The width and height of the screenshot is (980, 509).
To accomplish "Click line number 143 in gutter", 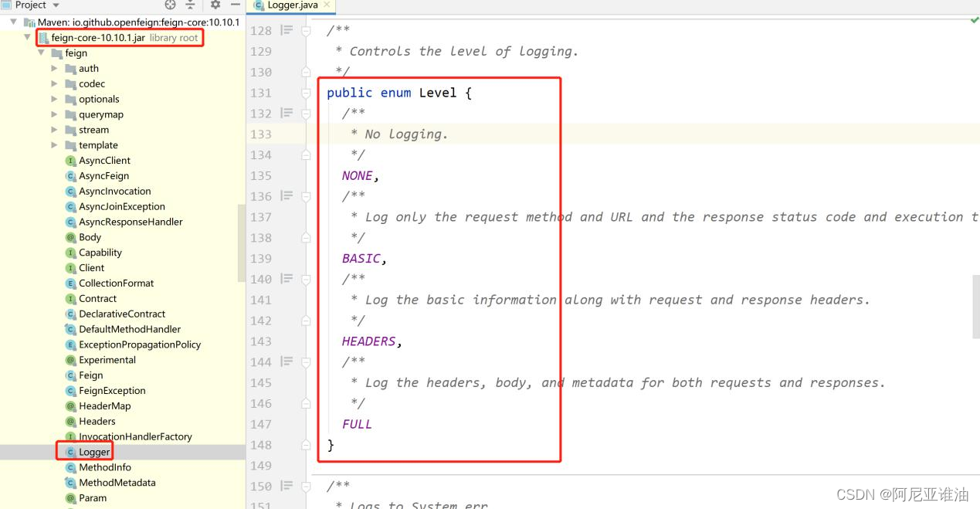I will pos(261,341).
